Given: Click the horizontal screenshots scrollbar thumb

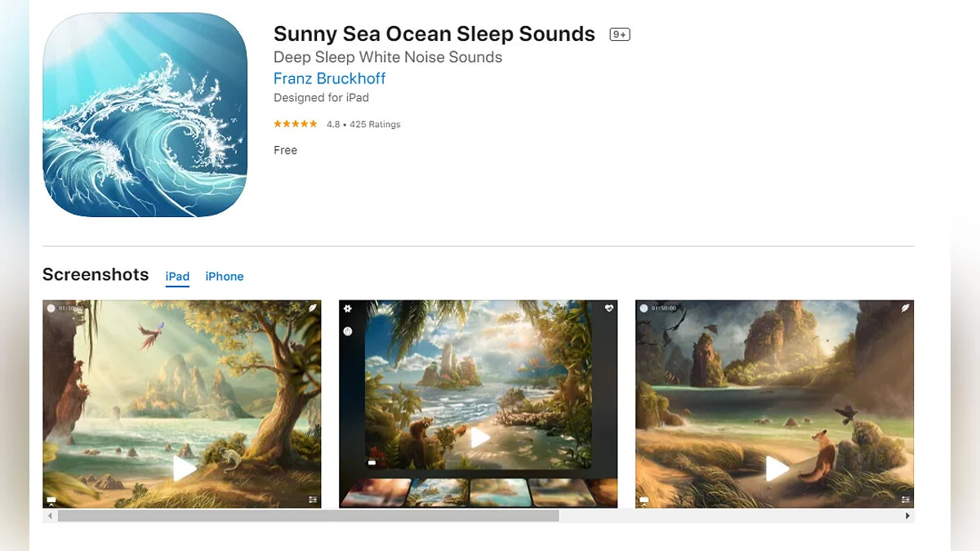Looking at the screenshot, I should (308, 516).
